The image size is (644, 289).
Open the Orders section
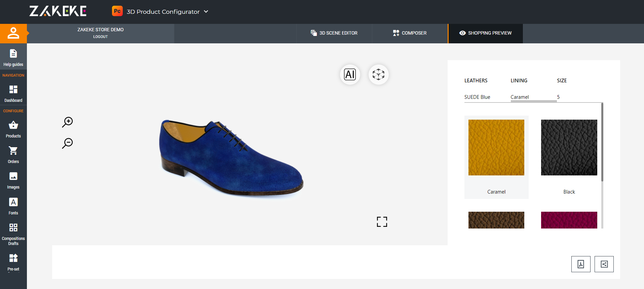(x=13, y=155)
